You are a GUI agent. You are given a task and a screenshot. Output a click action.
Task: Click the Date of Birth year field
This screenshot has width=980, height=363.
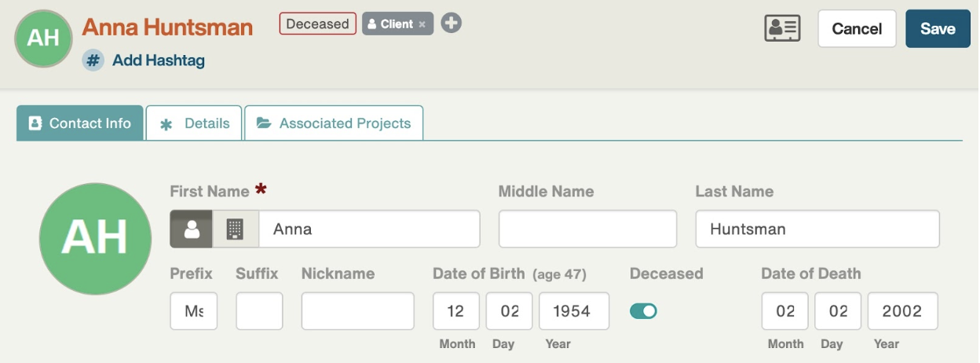pyautogui.click(x=574, y=311)
